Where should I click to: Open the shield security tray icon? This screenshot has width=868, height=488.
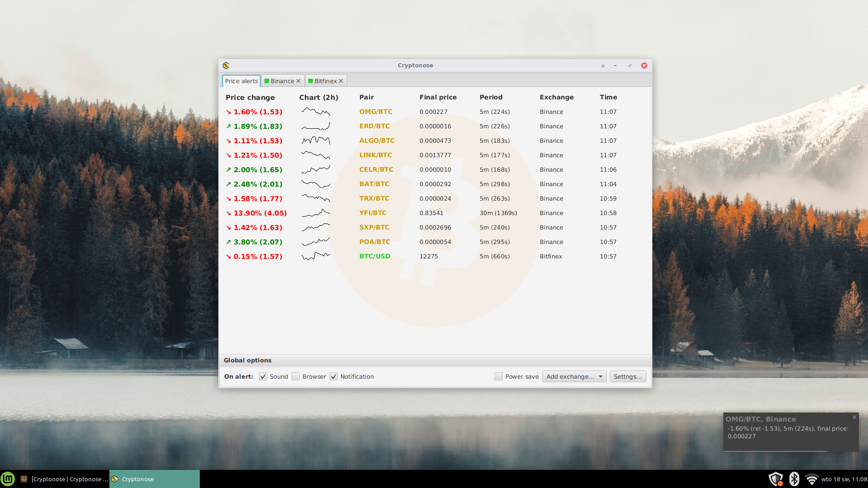tap(776, 479)
